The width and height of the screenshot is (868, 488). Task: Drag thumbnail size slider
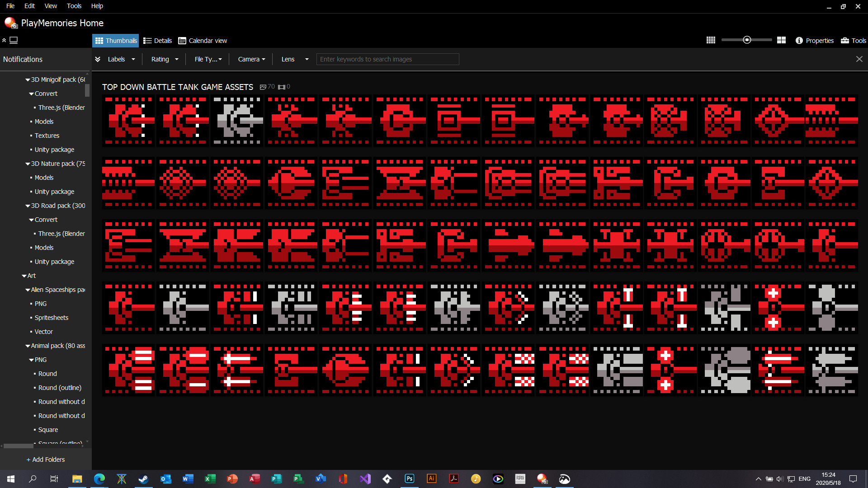(747, 40)
